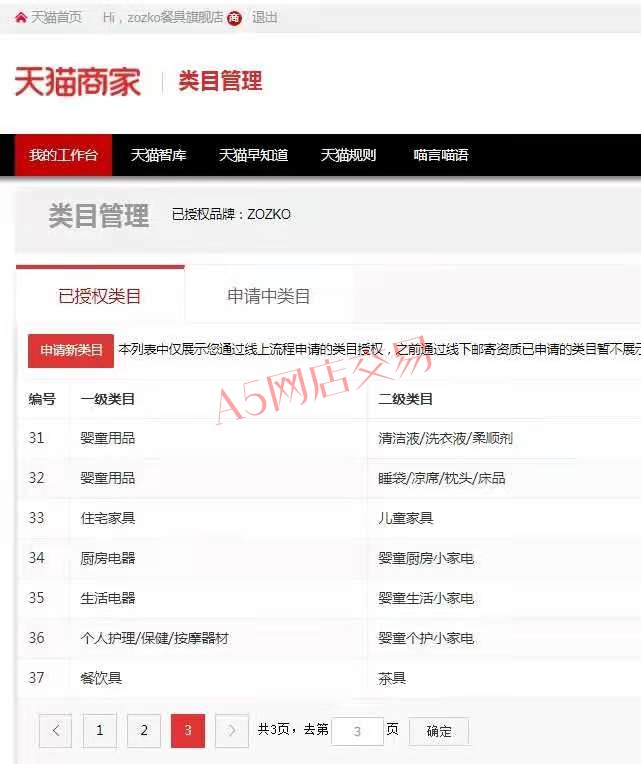Switch to the 已授权类目 tab

coord(100,296)
